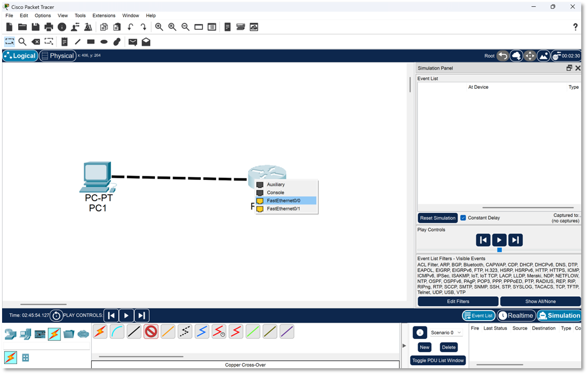The width and height of the screenshot is (588, 375).
Task: Click the Paste toolbar icon
Action: tap(117, 27)
